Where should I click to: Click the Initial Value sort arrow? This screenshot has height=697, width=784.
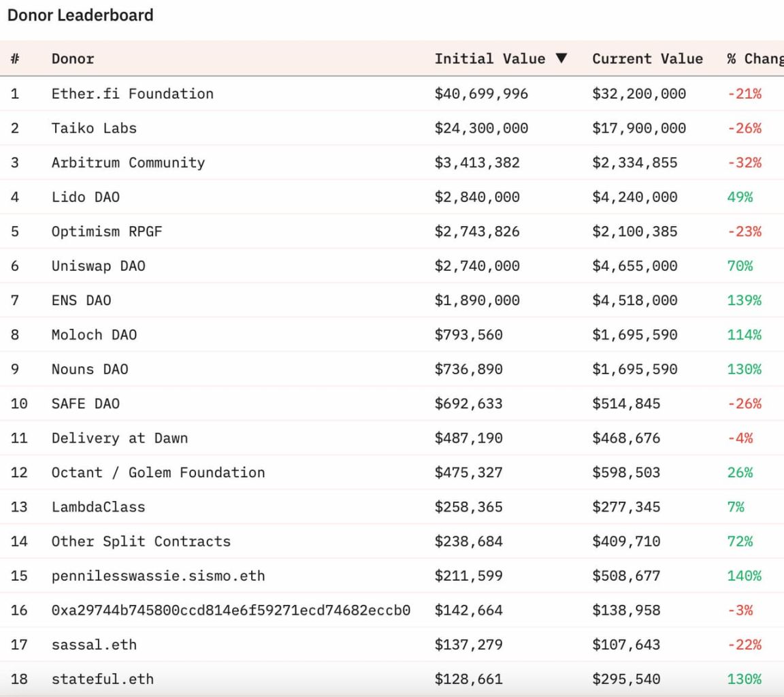(561, 59)
